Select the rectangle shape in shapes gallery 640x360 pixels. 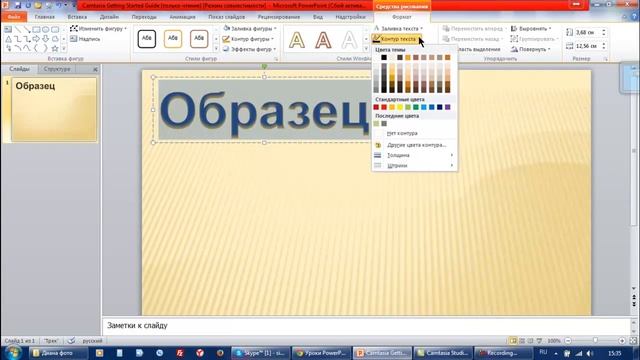coord(36,29)
